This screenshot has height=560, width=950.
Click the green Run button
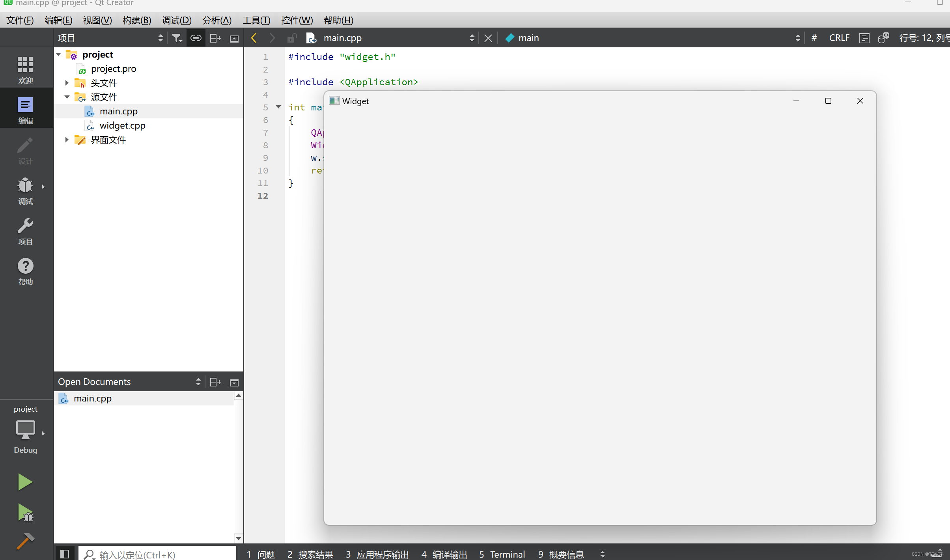click(x=25, y=482)
